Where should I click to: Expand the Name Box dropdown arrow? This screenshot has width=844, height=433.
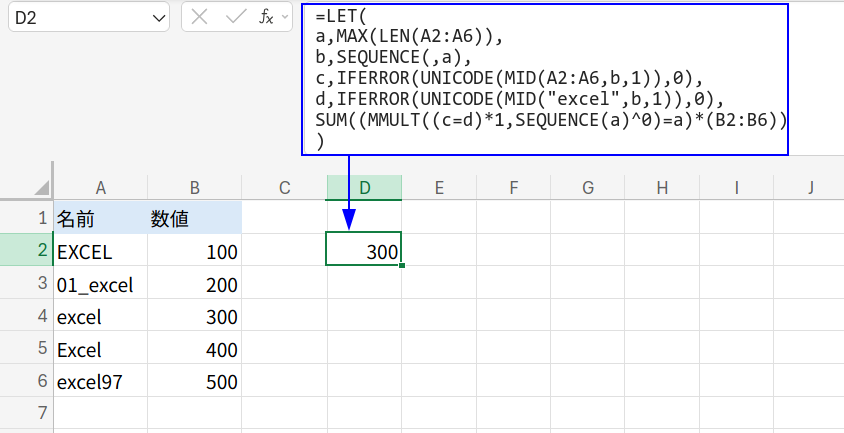click(x=158, y=18)
